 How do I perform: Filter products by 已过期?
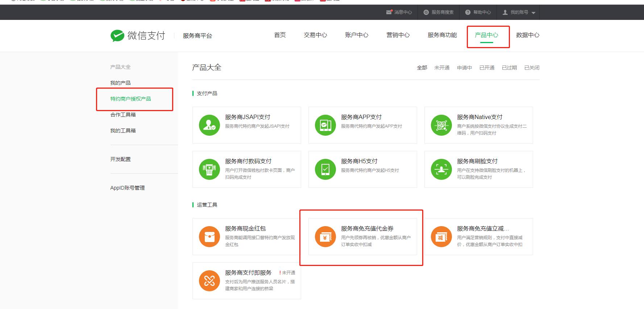point(509,68)
